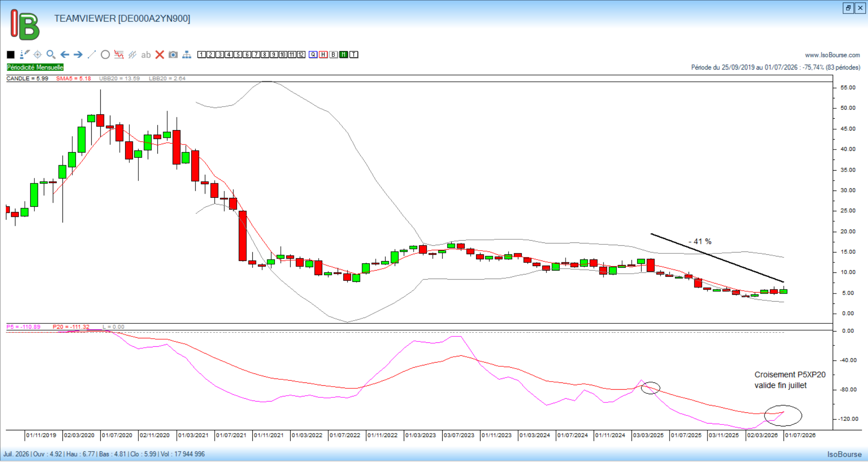The width and height of the screenshot is (868, 462).
Task: Select the magnifying glass zoom tool
Action: pyautogui.click(x=51, y=55)
